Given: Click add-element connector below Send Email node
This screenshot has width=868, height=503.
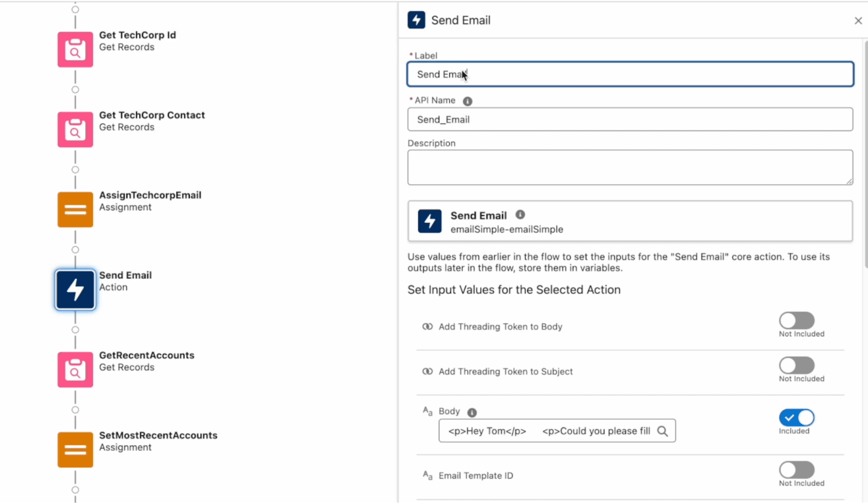Looking at the screenshot, I should (x=75, y=330).
